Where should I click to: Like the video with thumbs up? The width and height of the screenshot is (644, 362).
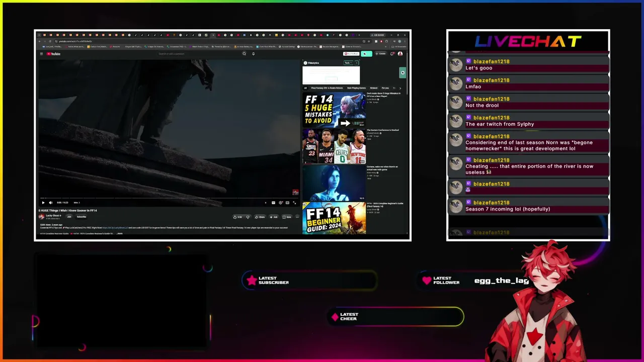pyautogui.click(x=238, y=217)
